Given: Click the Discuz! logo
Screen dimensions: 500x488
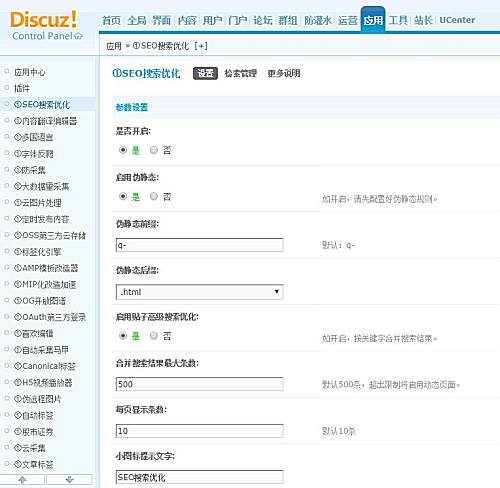Looking at the screenshot, I should (x=43, y=19).
